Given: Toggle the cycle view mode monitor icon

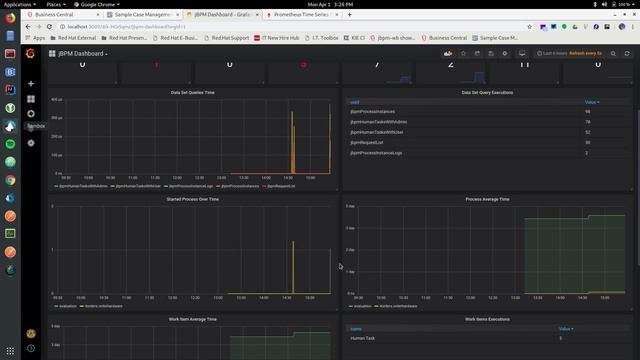Looking at the screenshot, I should tap(522, 53).
